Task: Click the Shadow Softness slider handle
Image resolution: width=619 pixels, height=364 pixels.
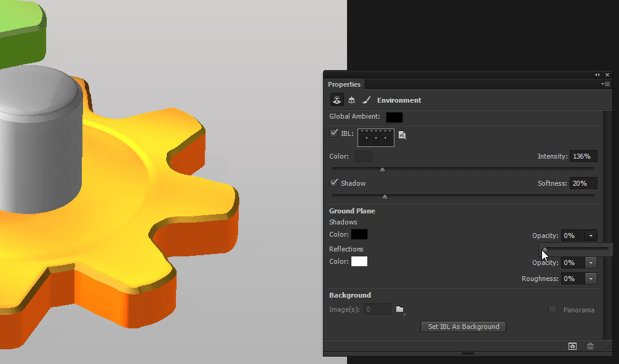Action: coord(385,197)
